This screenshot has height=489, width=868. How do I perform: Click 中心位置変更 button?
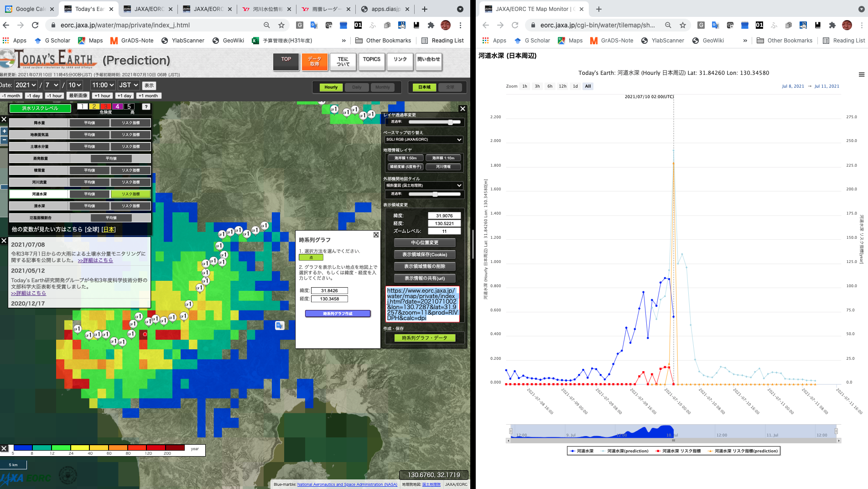(x=425, y=242)
